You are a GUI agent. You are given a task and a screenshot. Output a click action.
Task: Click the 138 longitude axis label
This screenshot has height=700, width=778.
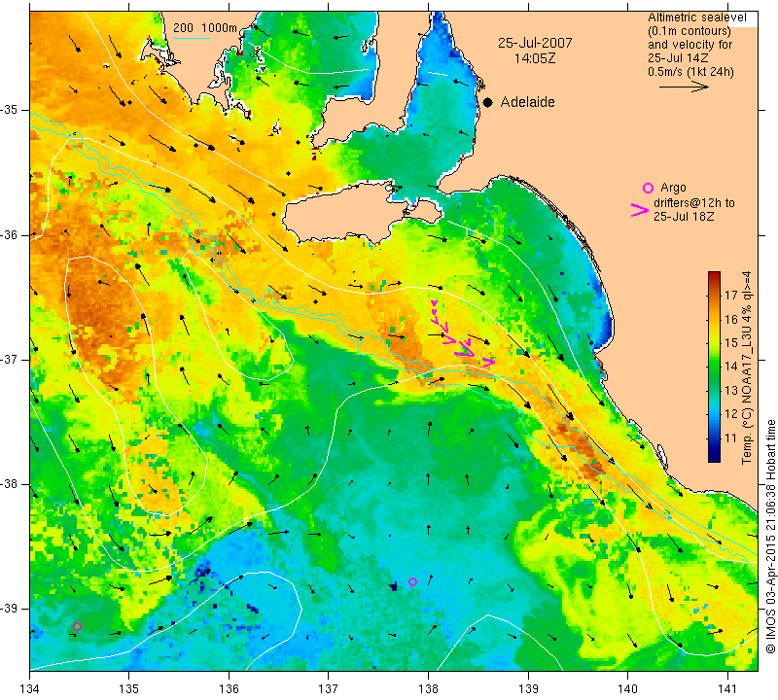pyautogui.click(x=428, y=688)
